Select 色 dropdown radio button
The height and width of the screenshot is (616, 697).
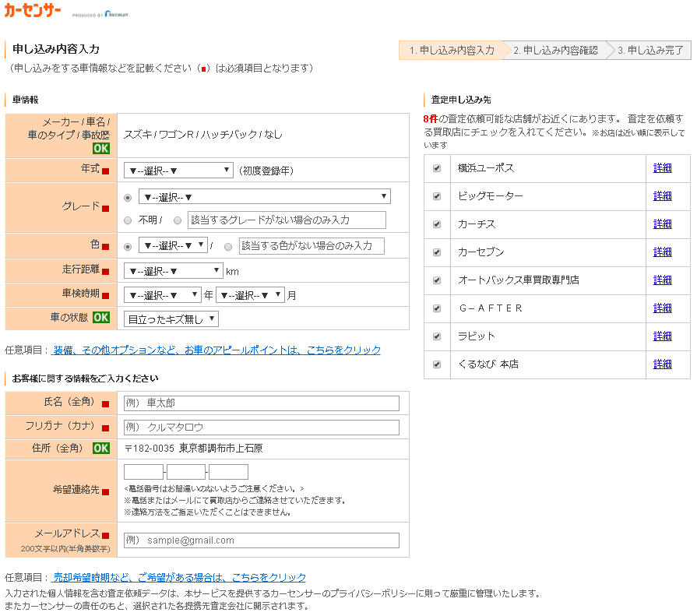pos(128,246)
